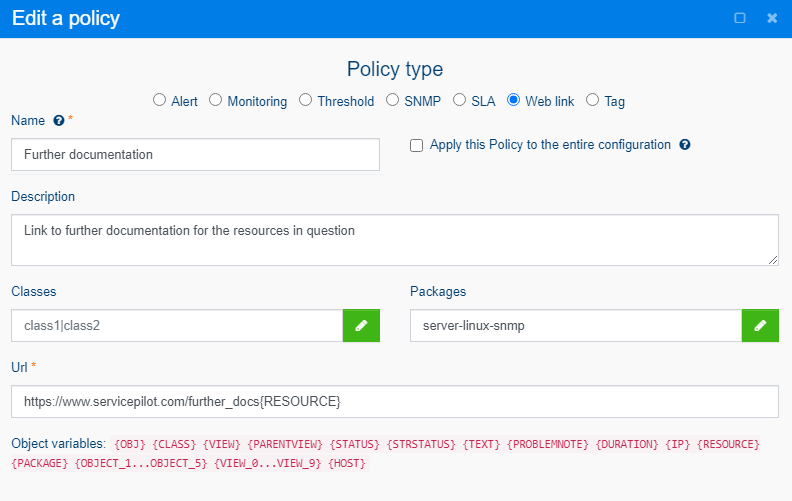Click the {OBJECT_1...OBJECT_5} variable
Viewport: 792px width, 501px height.
click(141, 464)
